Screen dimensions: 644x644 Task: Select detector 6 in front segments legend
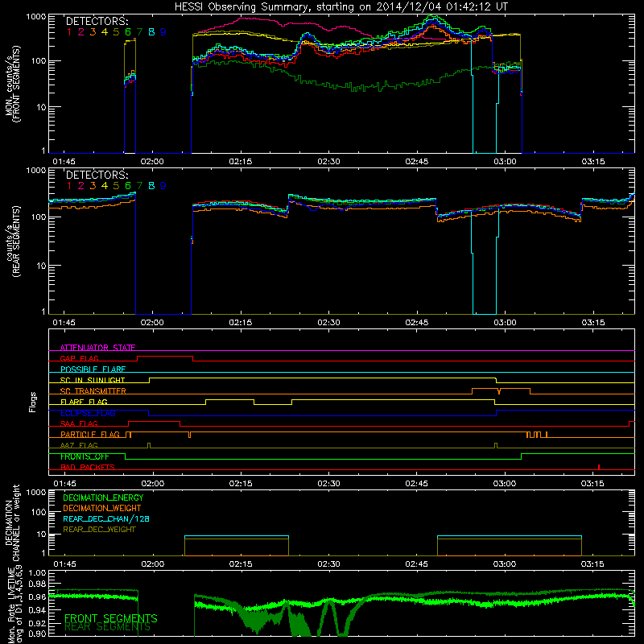[x=128, y=32]
